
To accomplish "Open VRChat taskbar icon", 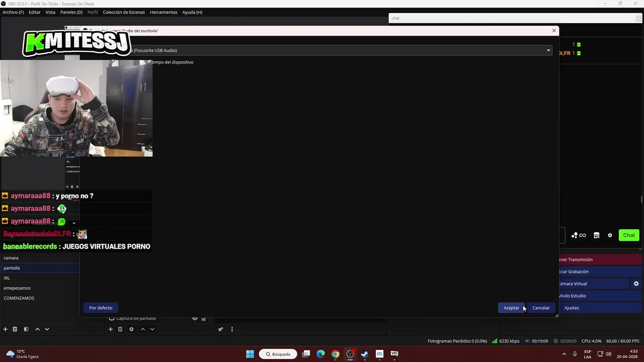I will pyautogui.click(x=394, y=354).
